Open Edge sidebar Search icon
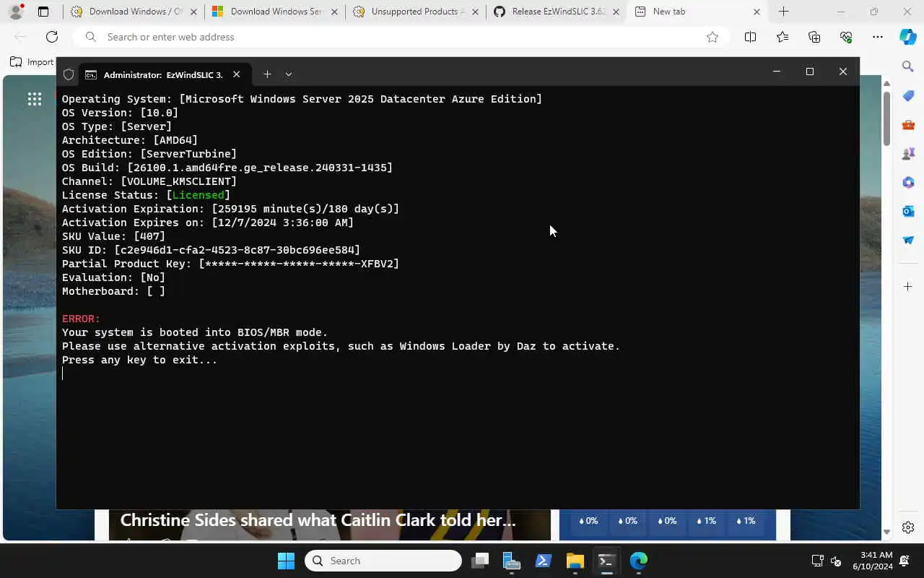This screenshot has height=578, width=924. (908, 66)
